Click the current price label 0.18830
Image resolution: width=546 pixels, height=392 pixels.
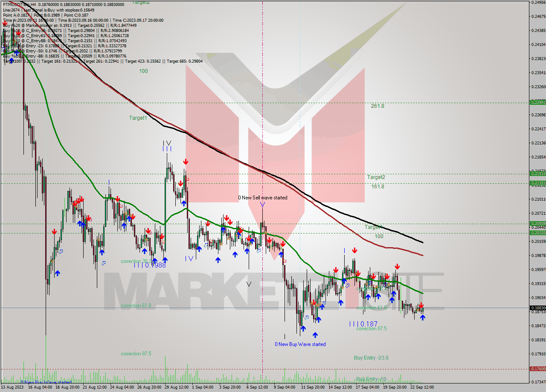537,308
